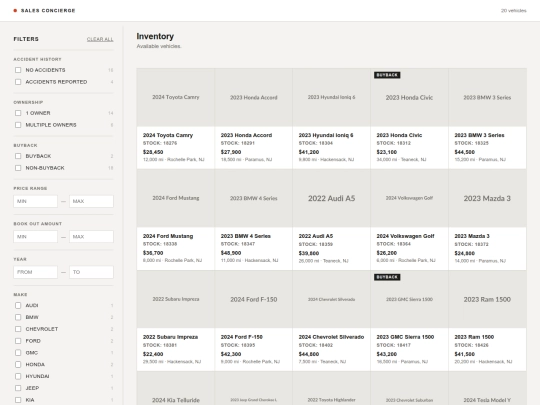Click the 2024 Chevrolet Silverado title text
Screen dimensions: 540x405
331,337
